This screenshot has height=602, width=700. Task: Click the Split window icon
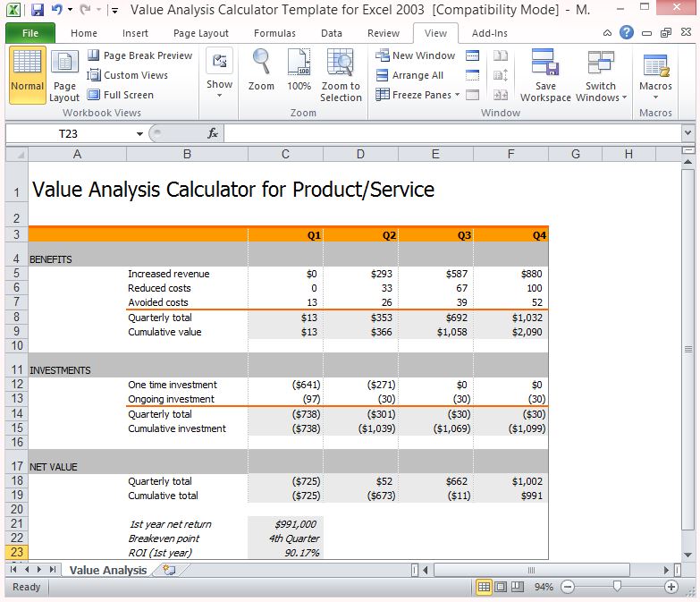[x=472, y=55]
